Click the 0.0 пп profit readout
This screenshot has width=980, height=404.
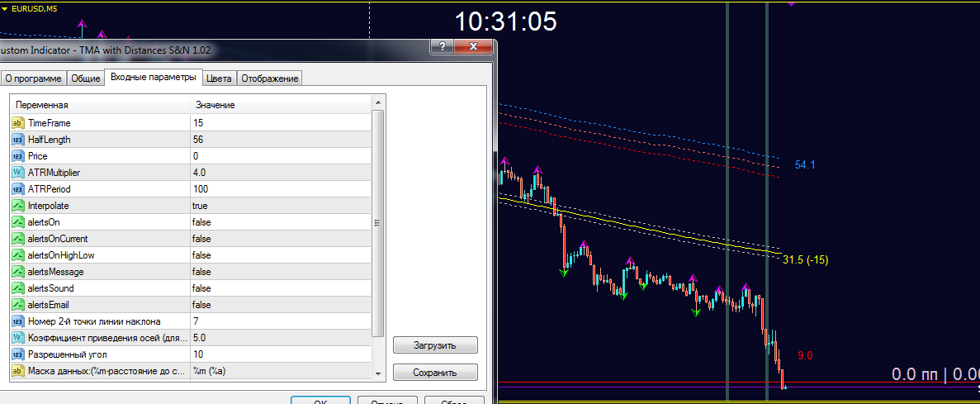935,374
